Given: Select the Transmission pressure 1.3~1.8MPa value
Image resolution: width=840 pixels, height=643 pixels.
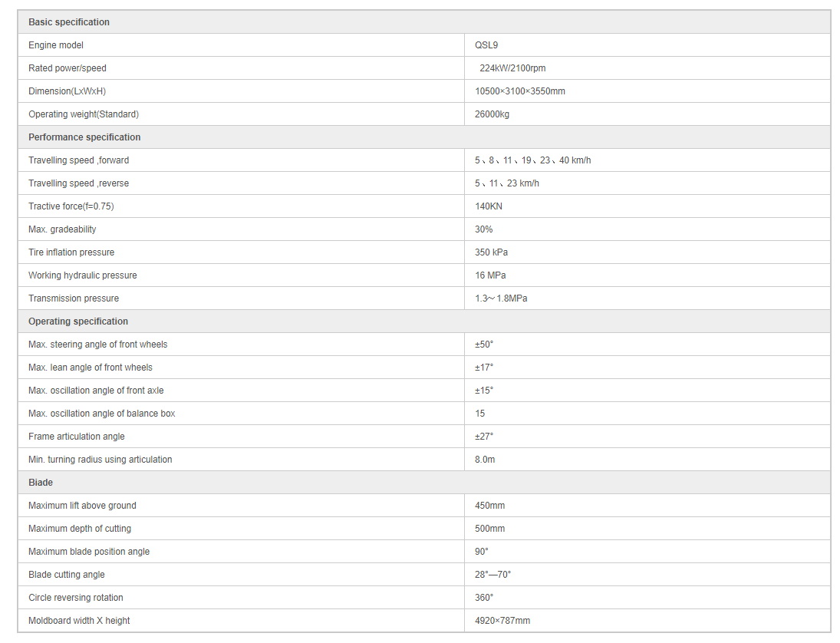Looking at the screenshot, I should 501,298.
